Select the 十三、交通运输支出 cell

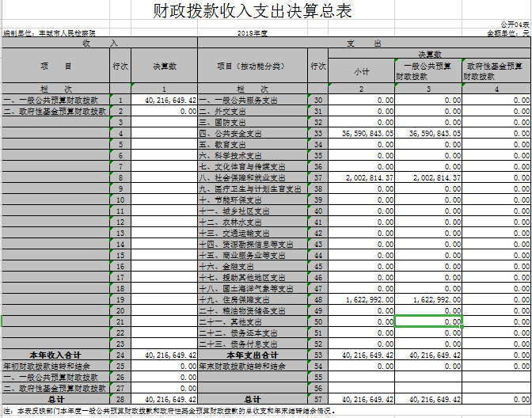(253, 233)
